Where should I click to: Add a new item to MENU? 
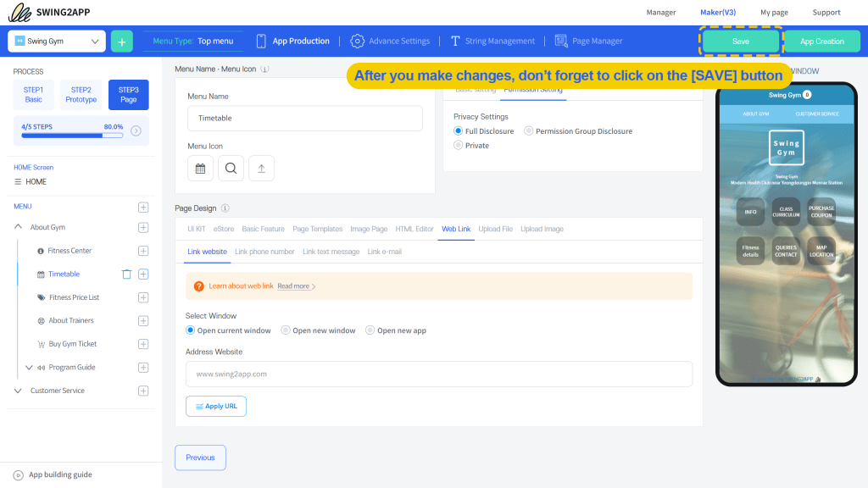coord(143,207)
